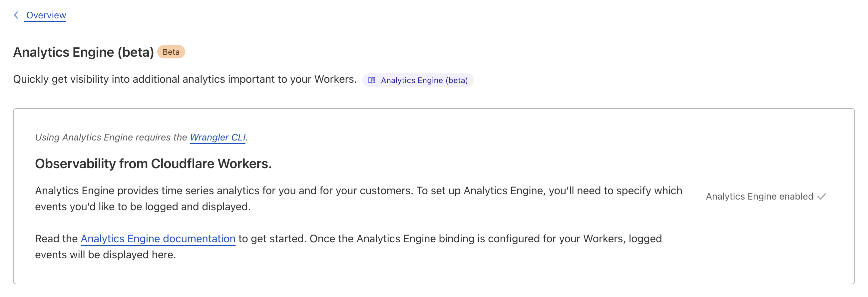Click the Analytics Engine enabled status text
The height and width of the screenshot is (297, 868).
tap(759, 197)
